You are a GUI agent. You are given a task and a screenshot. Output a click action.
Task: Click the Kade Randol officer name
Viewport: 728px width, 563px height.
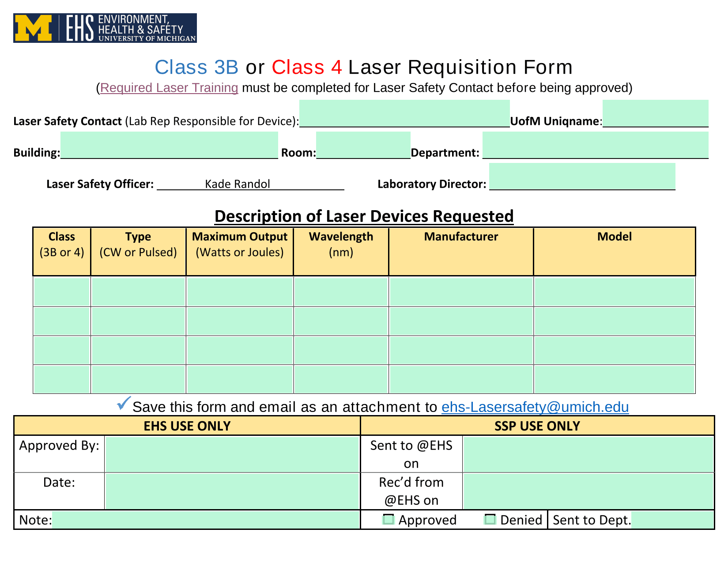[238, 184]
